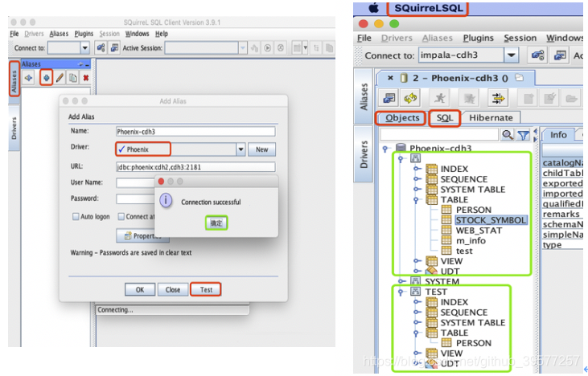588x376 pixels.
Task: Click the blue funnel filter icon
Action: point(523,135)
